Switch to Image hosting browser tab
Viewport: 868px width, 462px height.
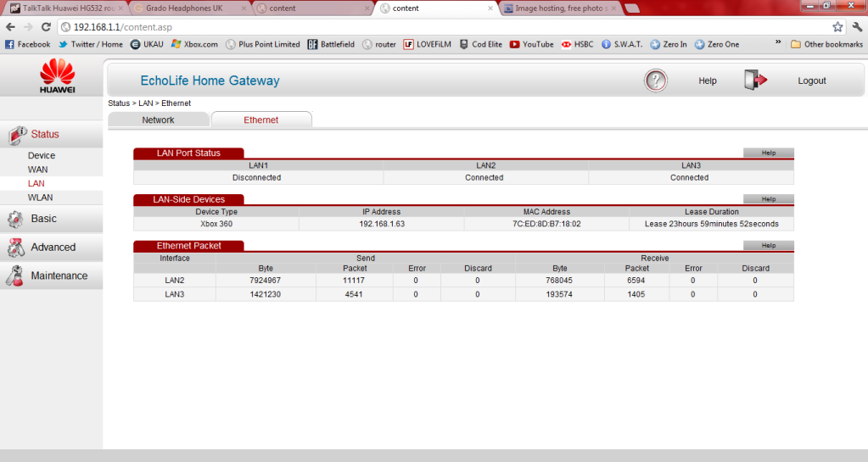tap(560, 8)
